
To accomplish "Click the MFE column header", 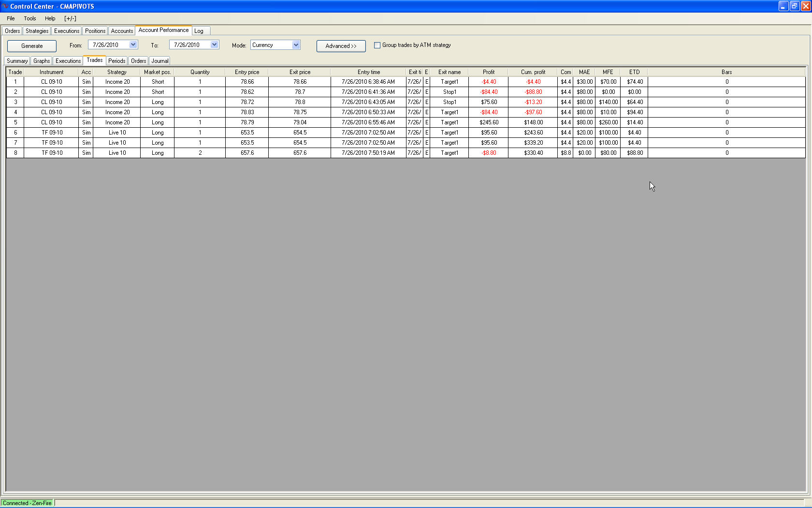I will [608, 72].
